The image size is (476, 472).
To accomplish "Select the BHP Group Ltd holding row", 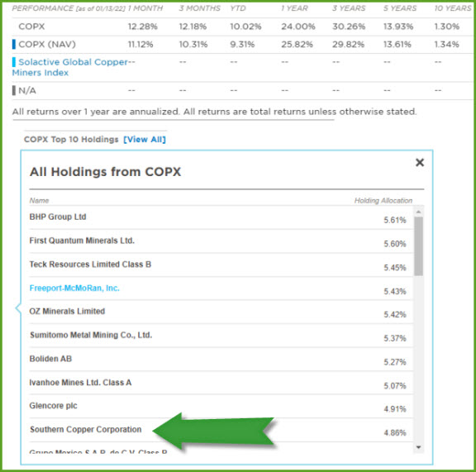I will (x=221, y=217).
